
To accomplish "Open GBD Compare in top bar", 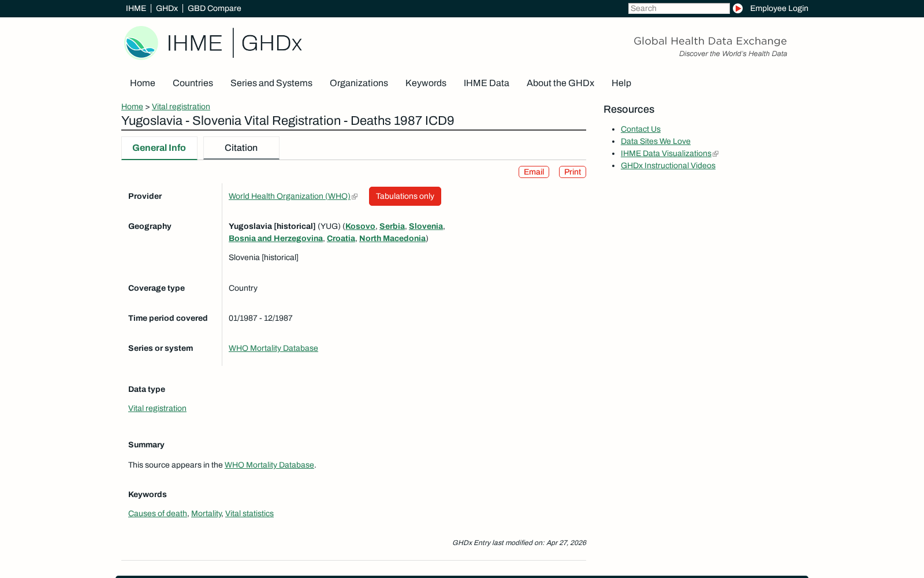I will (214, 8).
